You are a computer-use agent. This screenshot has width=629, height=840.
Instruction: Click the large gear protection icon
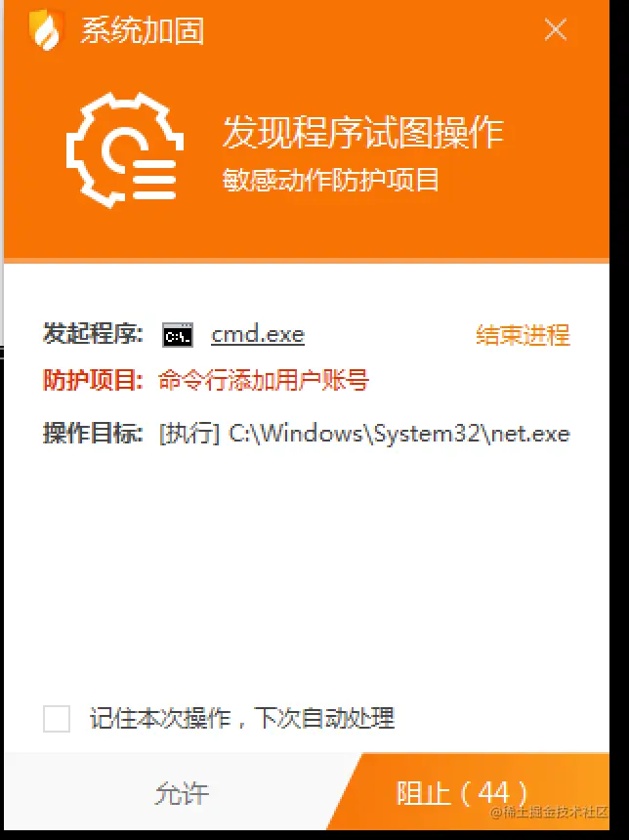point(125,150)
